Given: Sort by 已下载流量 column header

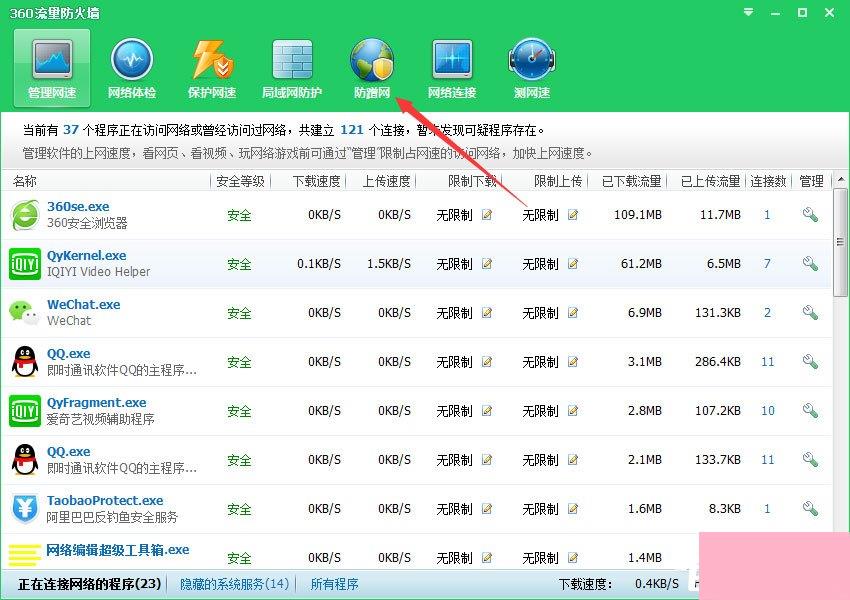Looking at the screenshot, I should (x=632, y=181).
